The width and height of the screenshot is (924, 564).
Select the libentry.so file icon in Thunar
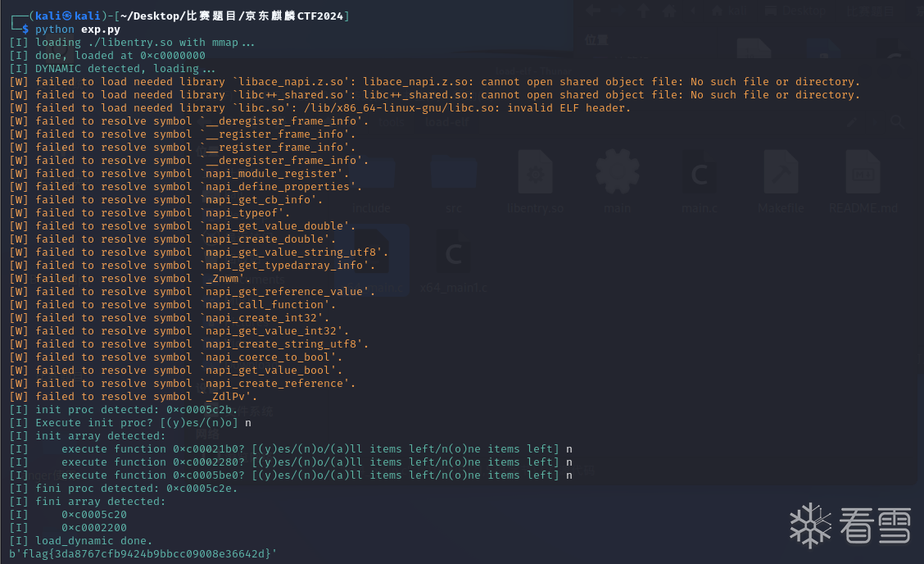[x=535, y=172]
